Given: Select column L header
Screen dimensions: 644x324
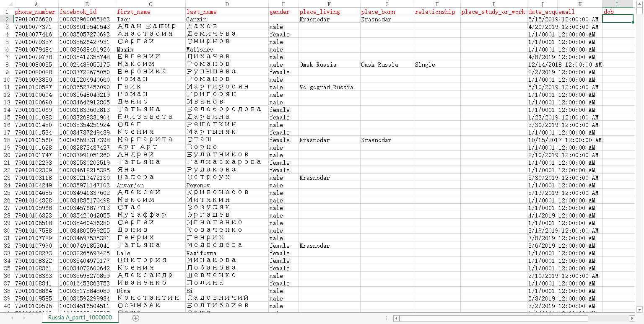Looking at the screenshot, I should click(618, 4).
